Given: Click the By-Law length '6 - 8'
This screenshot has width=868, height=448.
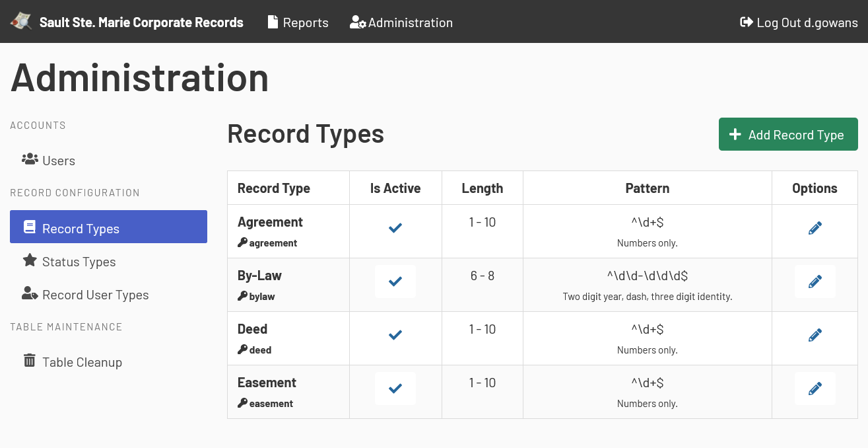Looking at the screenshot, I should pos(483,276).
